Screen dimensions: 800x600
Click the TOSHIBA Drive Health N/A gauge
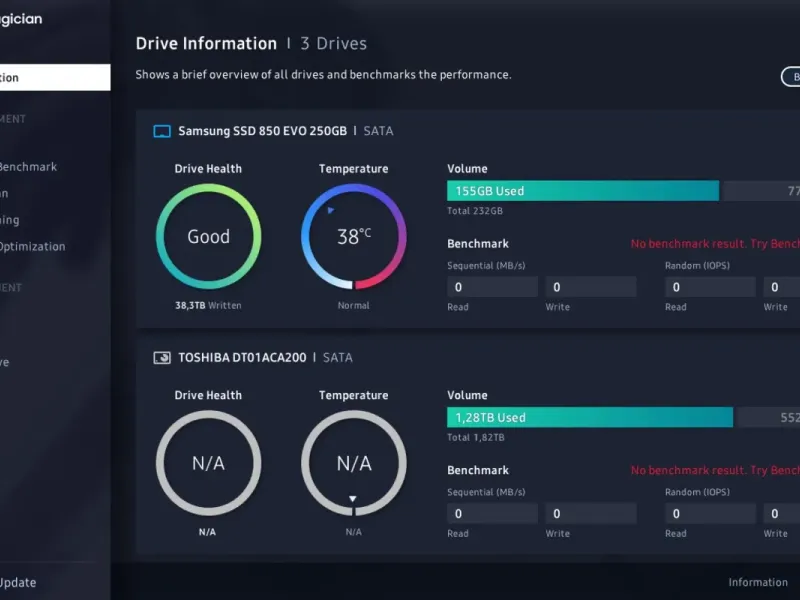tap(208, 463)
